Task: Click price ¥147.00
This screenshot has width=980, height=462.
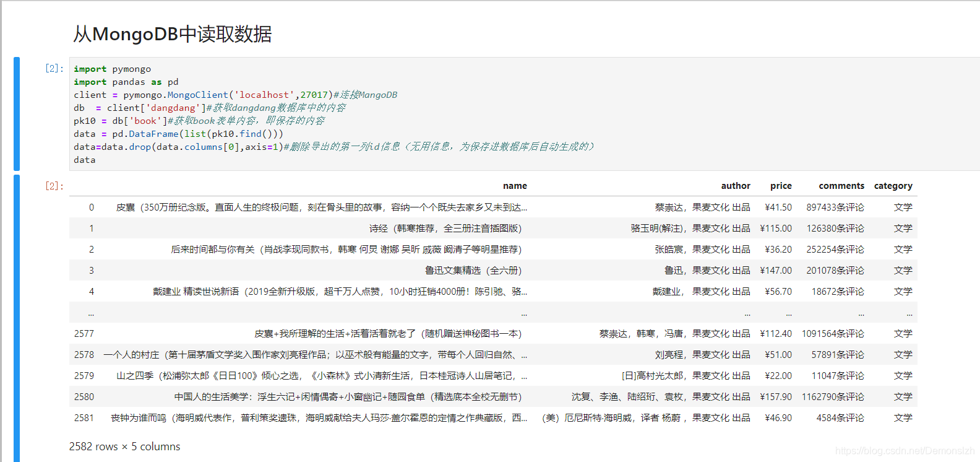Action: pos(776,271)
